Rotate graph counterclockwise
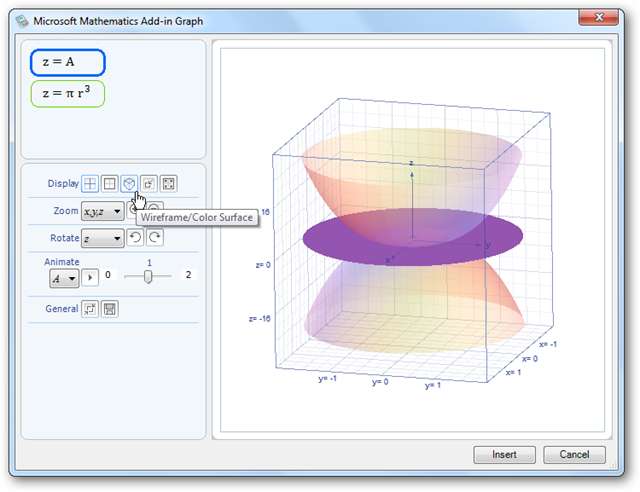Screen dimensions: 640x492 pyautogui.click(x=136, y=237)
